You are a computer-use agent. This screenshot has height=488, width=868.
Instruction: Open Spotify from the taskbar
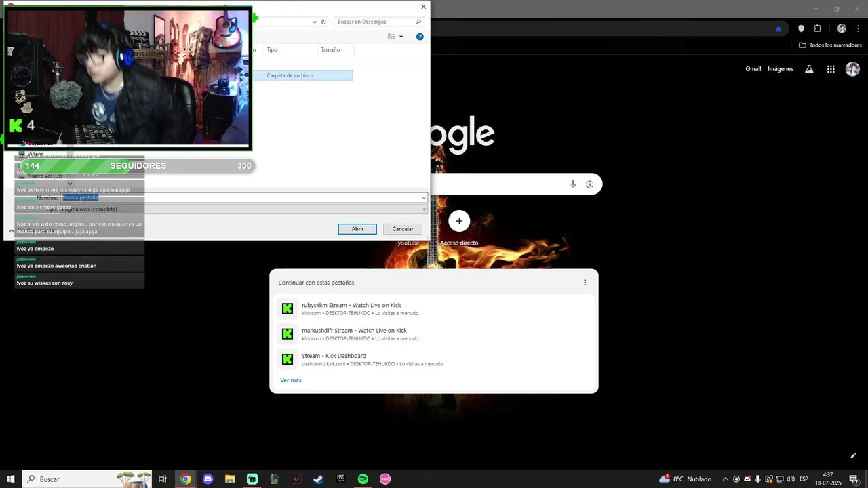click(x=363, y=479)
